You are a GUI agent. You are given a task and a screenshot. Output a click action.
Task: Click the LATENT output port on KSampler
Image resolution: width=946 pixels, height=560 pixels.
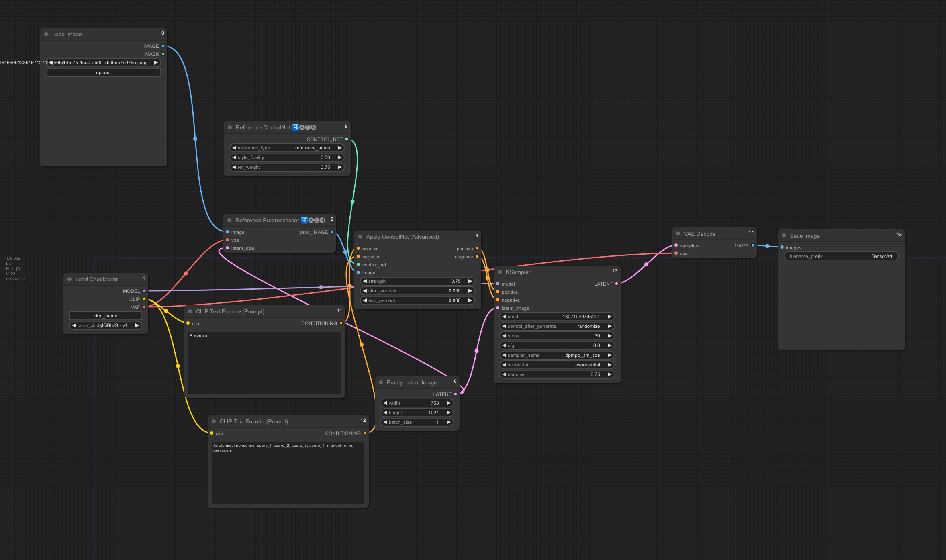pos(617,284)
